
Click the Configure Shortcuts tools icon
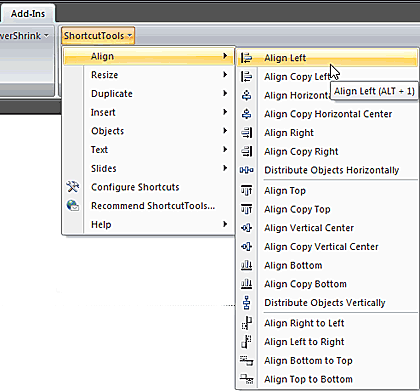73,187
